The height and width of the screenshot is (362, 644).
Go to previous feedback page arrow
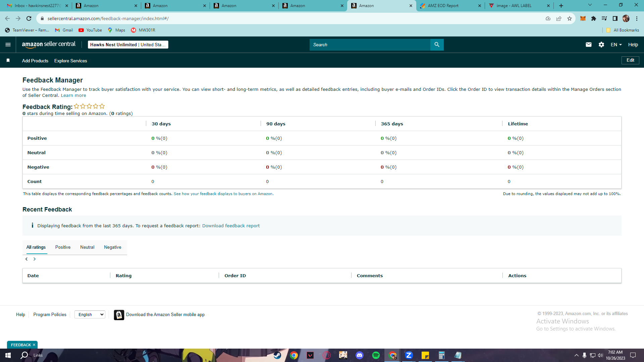click(26, 259)
